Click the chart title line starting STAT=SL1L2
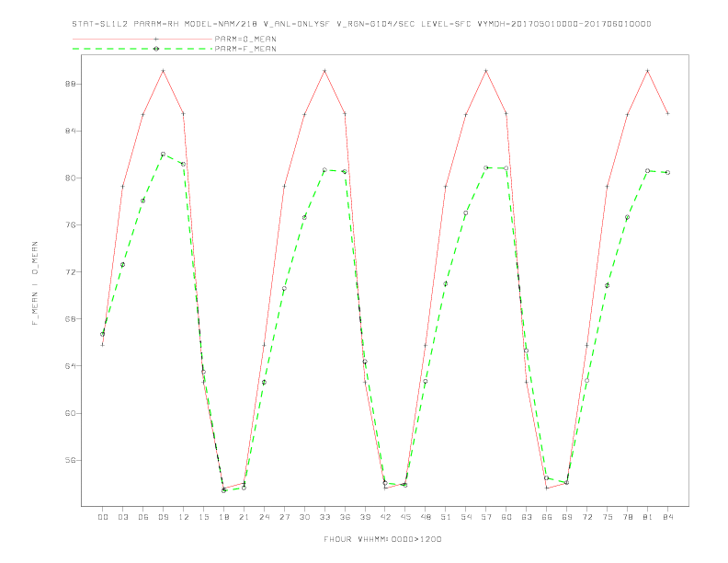Image resolution: width=728 pixels, height=563 pixels. pos(361,24)
